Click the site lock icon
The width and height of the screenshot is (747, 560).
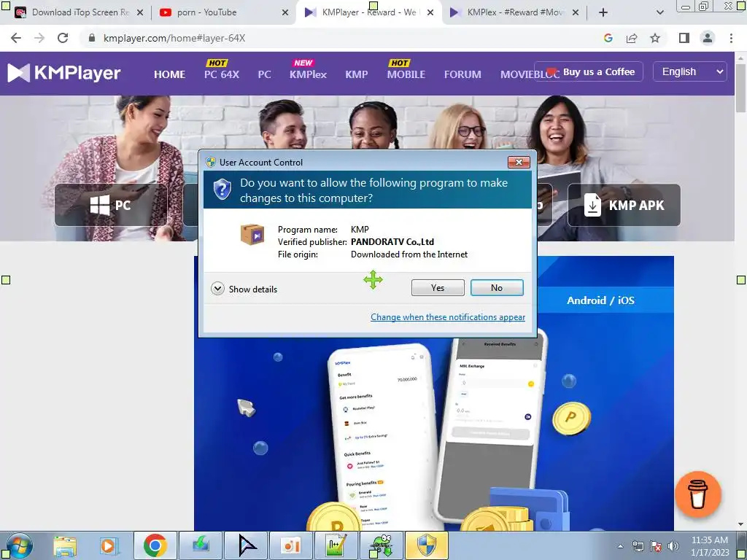(92, 38)
